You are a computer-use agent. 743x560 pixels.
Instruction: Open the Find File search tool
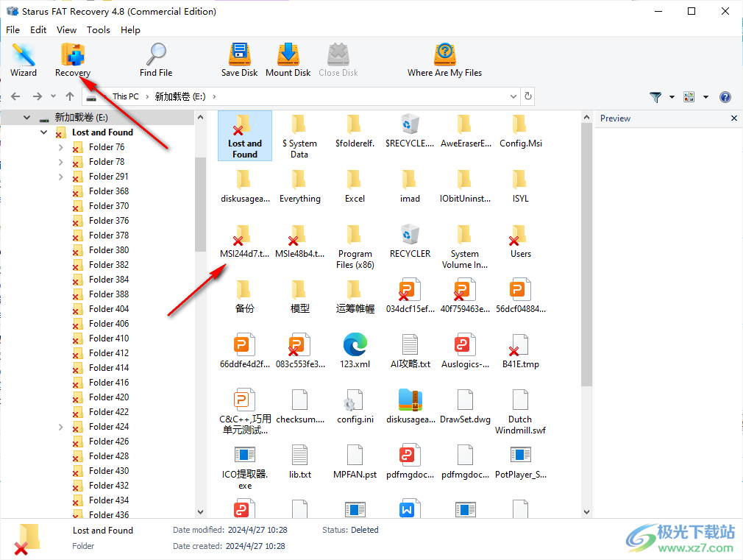(156, 59)
